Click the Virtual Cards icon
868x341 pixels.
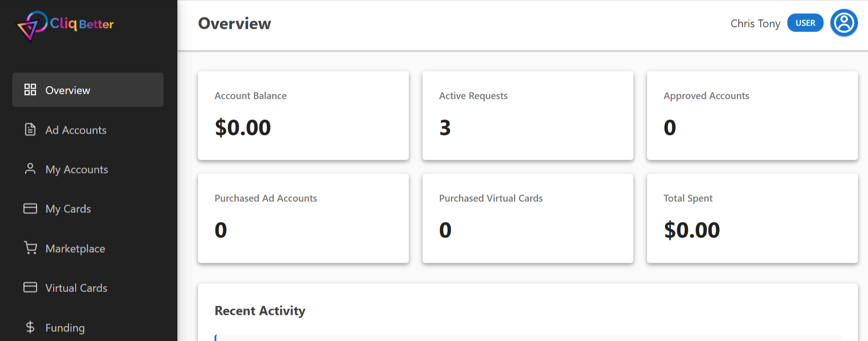click(30, 287)
